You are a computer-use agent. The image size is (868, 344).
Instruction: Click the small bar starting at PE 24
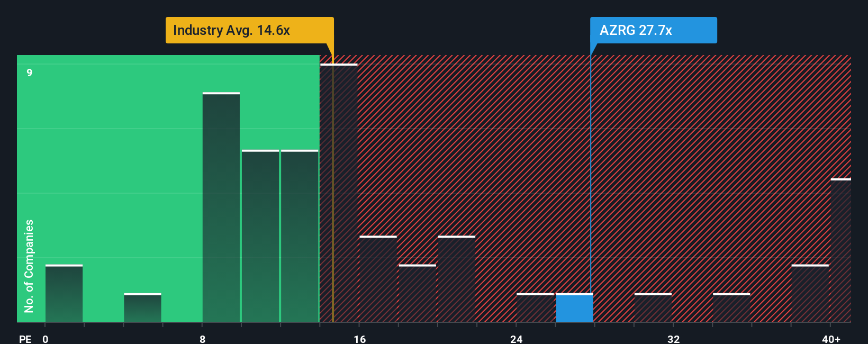535,307
